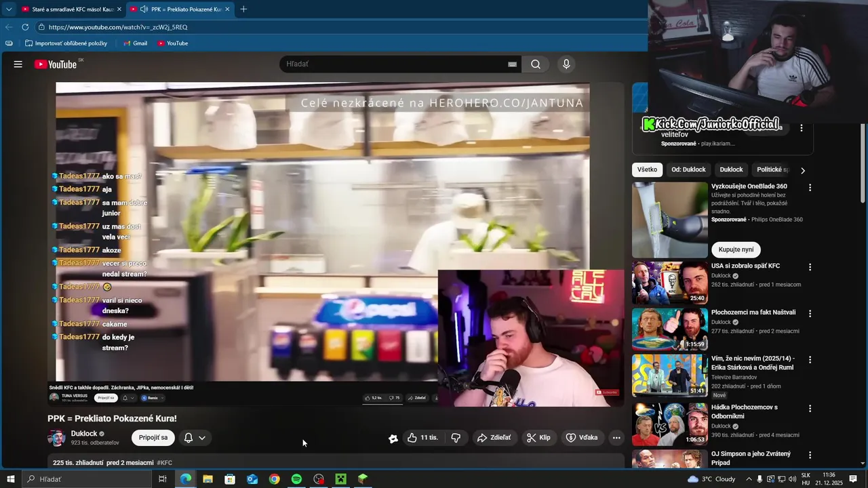Expand the tab search chevron at top-left

point(9,9)
